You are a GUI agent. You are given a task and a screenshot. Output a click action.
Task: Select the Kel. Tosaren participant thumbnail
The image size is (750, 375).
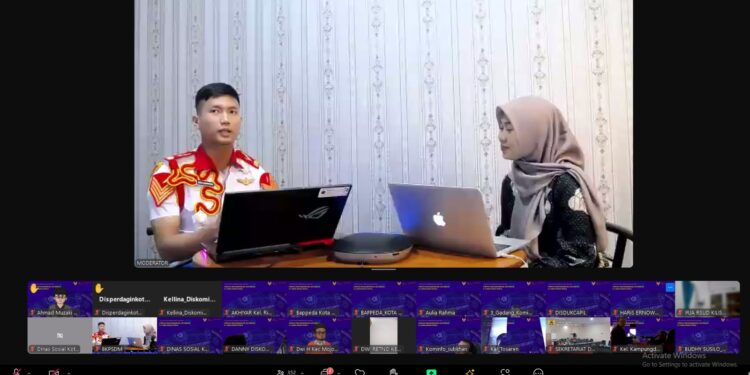click(x=513, y=335)
